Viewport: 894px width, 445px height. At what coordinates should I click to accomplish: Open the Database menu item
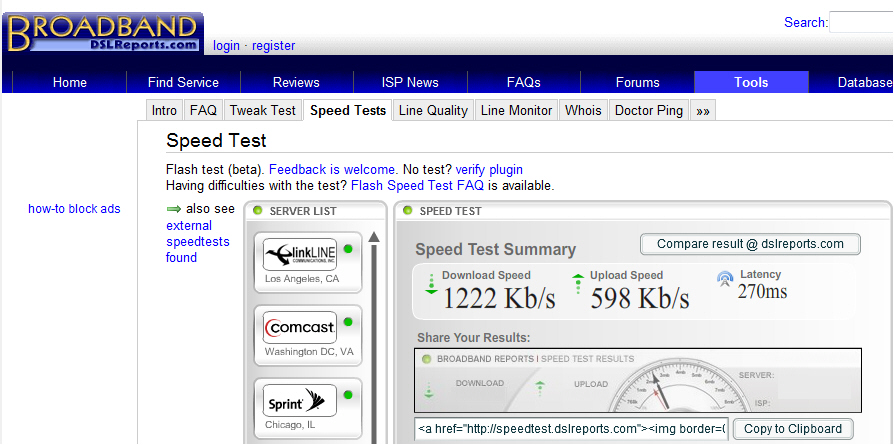tap(852, 82)
